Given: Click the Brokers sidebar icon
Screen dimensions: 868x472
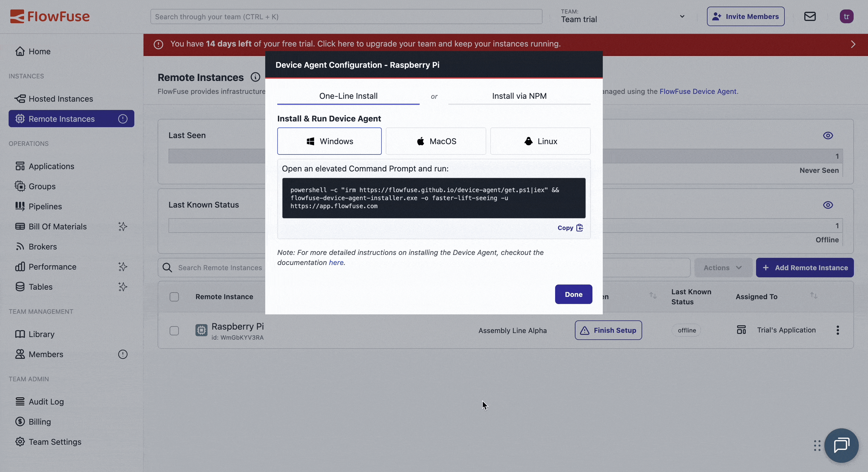Looking at the screenshot, I should click(x=21, y=246).
